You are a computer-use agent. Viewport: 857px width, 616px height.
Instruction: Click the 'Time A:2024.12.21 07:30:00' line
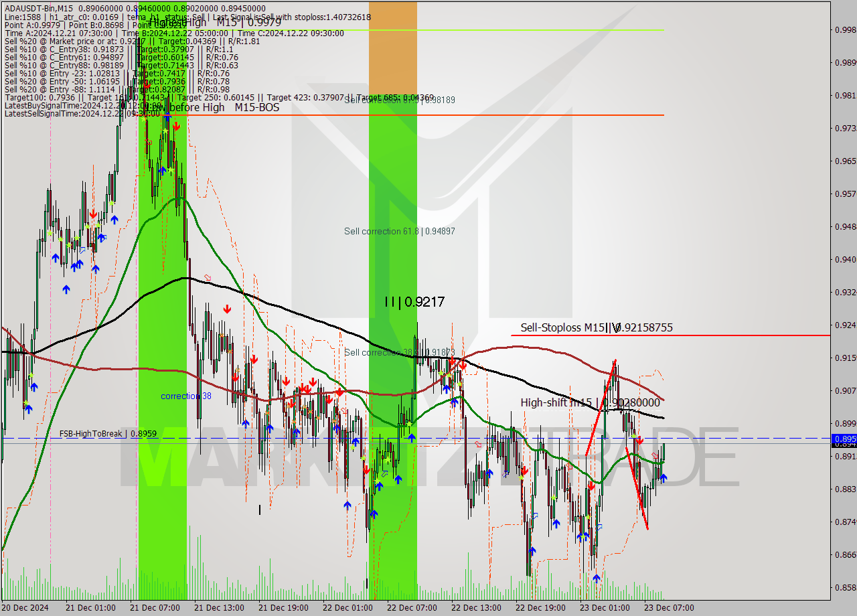[174, 33]
